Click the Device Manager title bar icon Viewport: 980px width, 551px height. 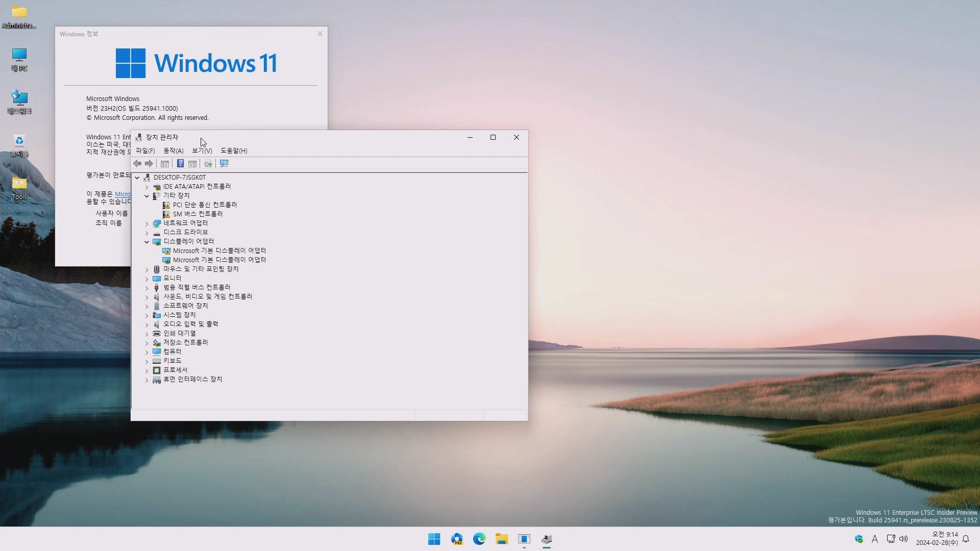(x=139, y=137)
